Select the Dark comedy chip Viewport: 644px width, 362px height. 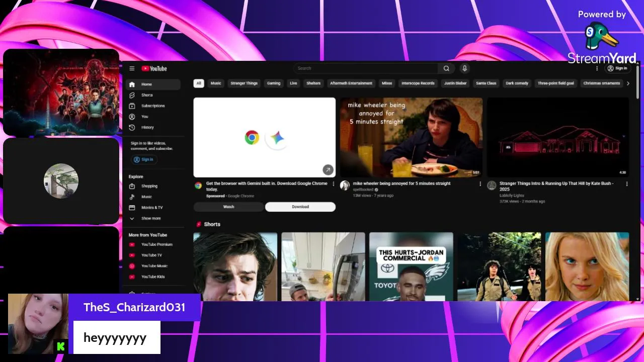[x=517, y=83]
